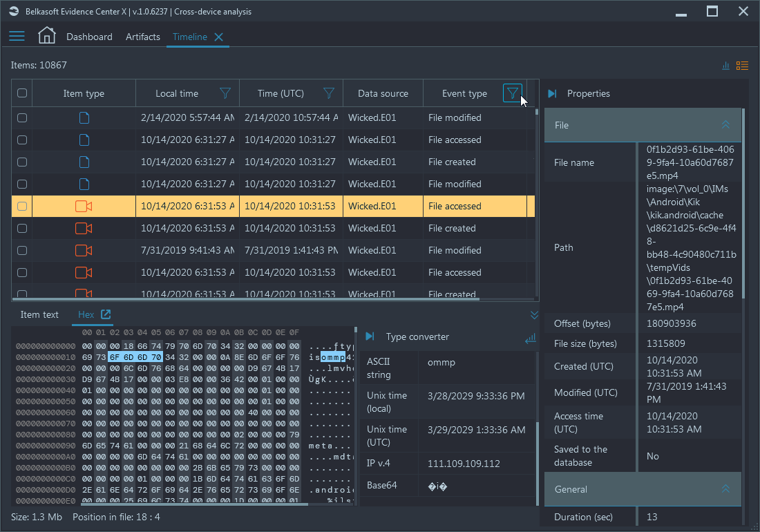Collapse the File properties section
This screenshot has width=760, height=532.
[725, 125]
